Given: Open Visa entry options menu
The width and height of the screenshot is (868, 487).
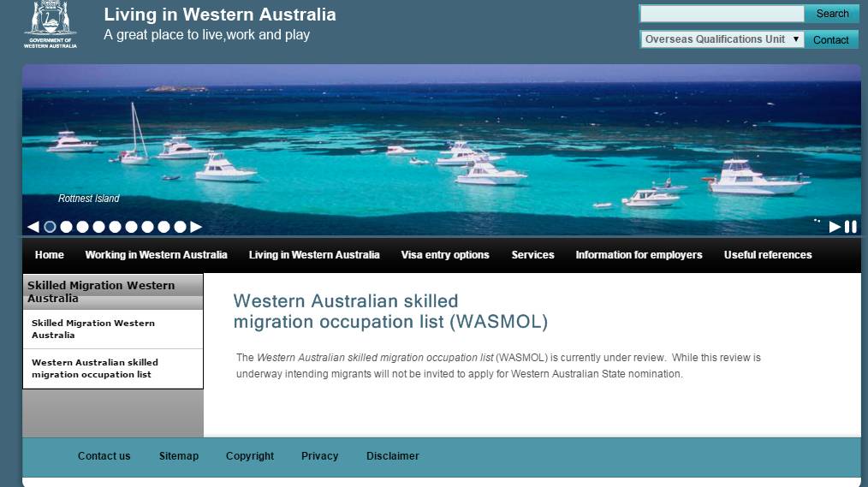Looking at the screenshot, I should (x=445, y=255).
